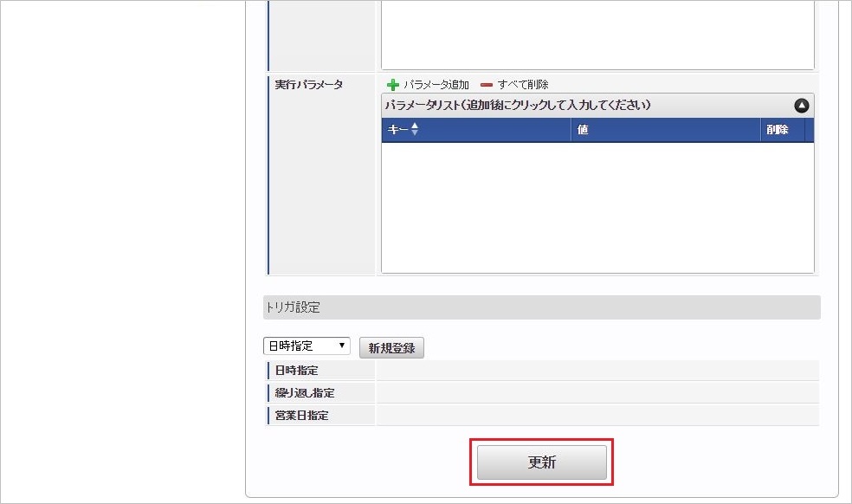Click the 営業日指定 row value cell

pyautogui.click(x=597, y=416)
